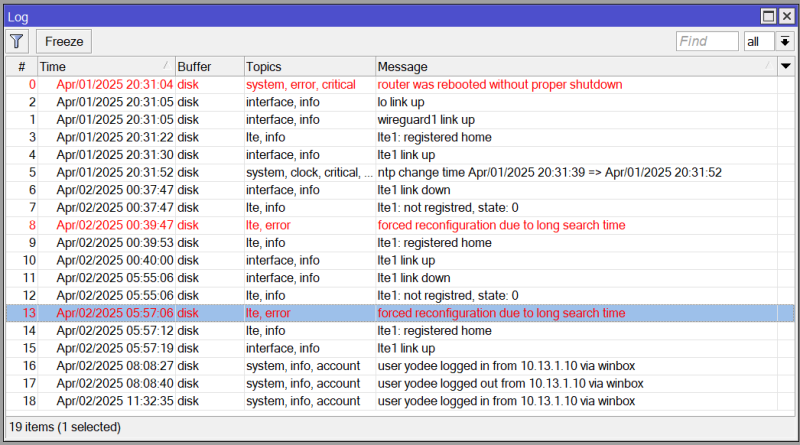Sort log by Time column header
The image size is (800, 445).
pyautogui.click(x=106, y=67)
